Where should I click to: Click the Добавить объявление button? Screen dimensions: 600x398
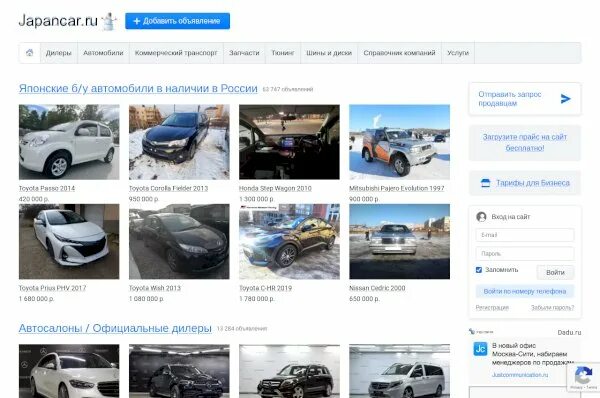(178, 21)
